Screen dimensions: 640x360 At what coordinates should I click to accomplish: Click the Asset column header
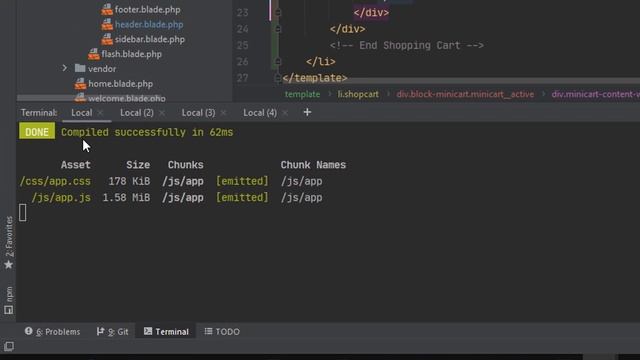[x=76, y=165]
